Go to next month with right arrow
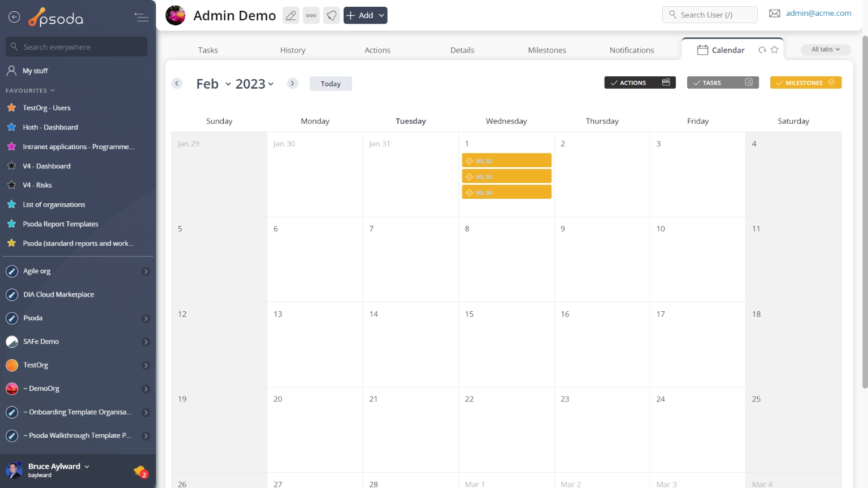 (292, 84)
